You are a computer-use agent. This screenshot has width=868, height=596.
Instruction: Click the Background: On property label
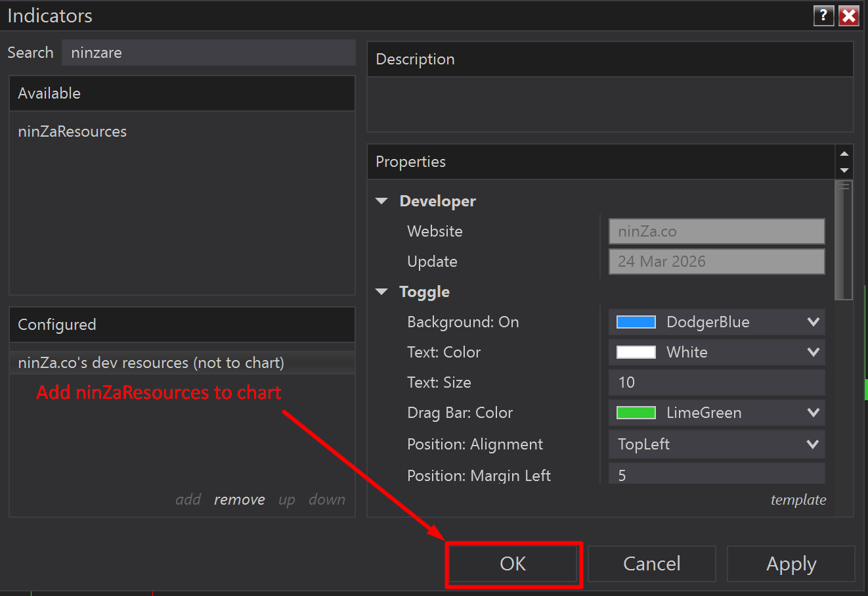[463, 322]
